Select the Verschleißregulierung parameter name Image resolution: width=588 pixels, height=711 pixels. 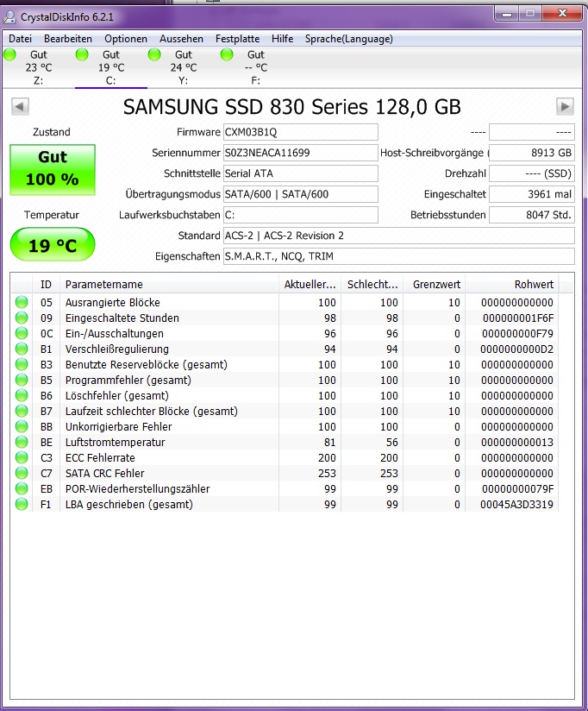117,349
